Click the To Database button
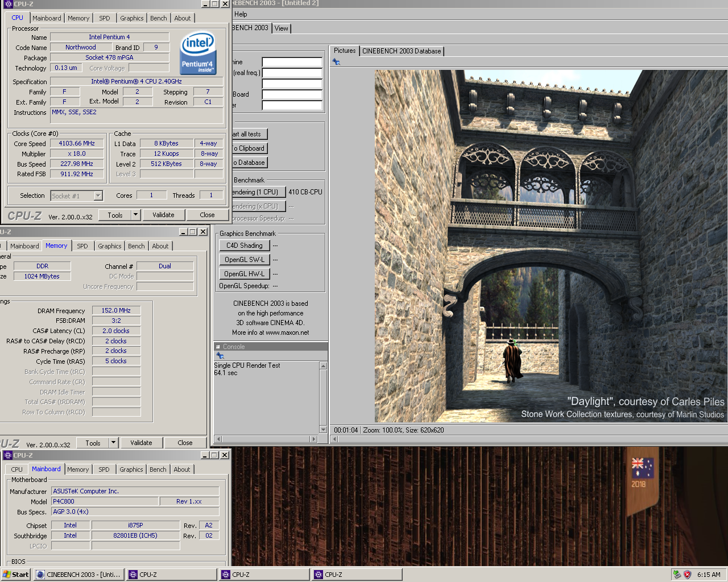The height and width of the screenshot is (582, 728). point(249,163)
